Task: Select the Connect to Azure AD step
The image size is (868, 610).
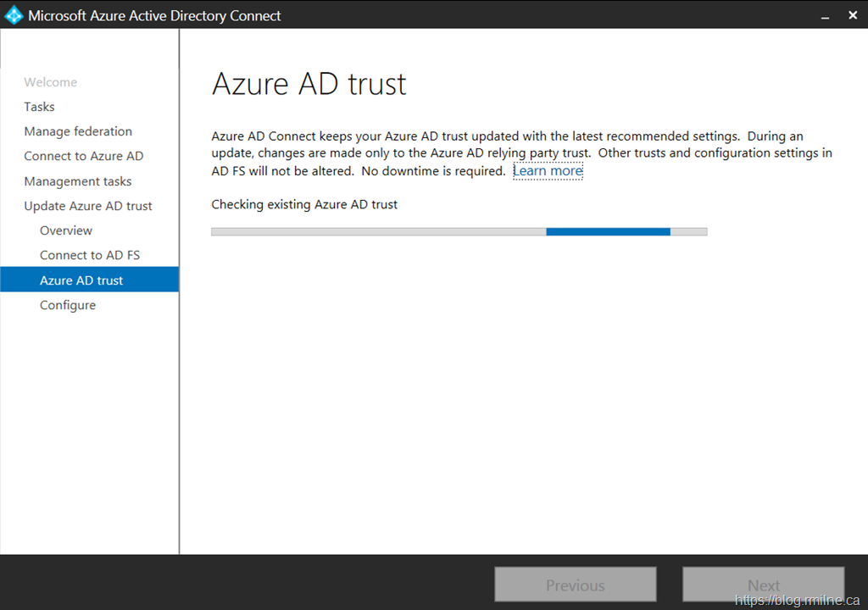Action: [x=83, y=156]
